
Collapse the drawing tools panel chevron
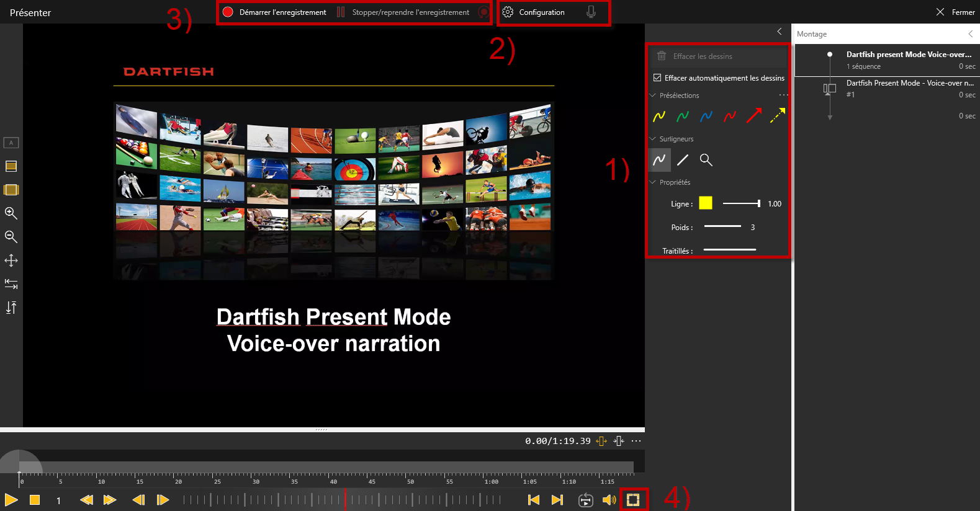click(x=780, y=31)
